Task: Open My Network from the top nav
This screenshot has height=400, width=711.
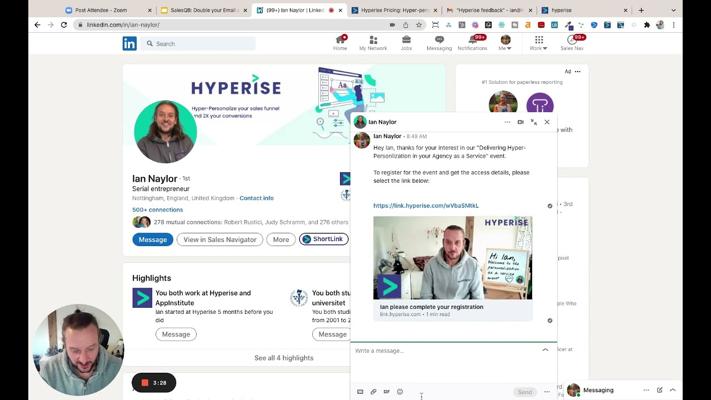Action: [x=373, y=42]
